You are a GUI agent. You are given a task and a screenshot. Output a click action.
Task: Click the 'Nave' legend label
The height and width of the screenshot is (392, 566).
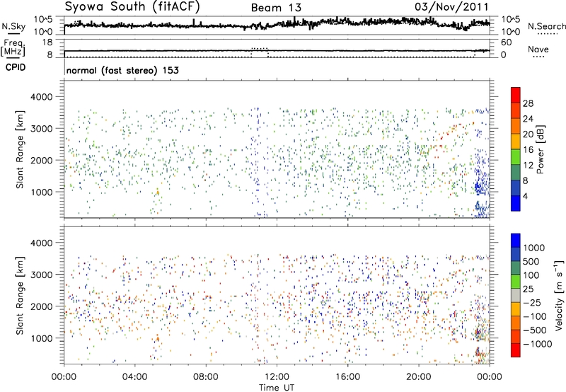tap(538, 49)
